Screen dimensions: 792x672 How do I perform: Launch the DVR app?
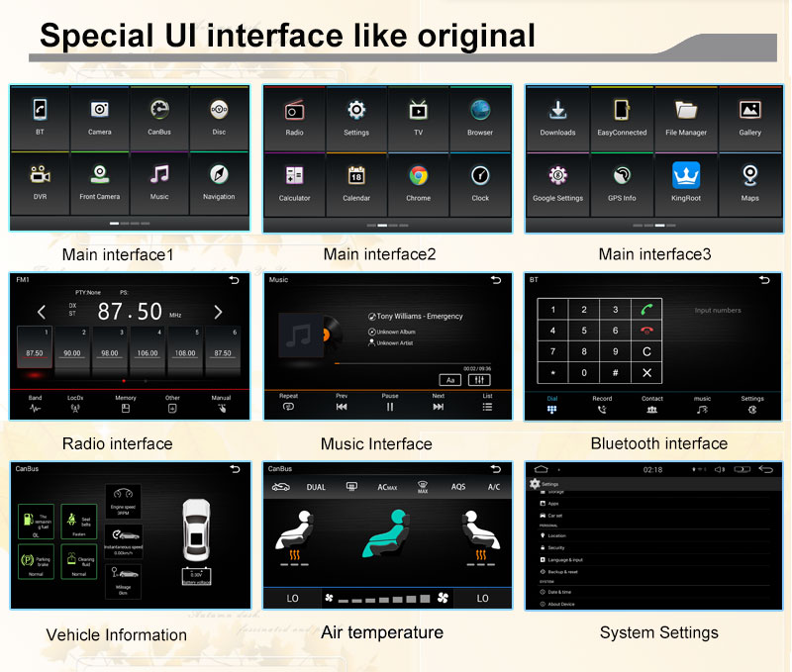coord(40,179)
